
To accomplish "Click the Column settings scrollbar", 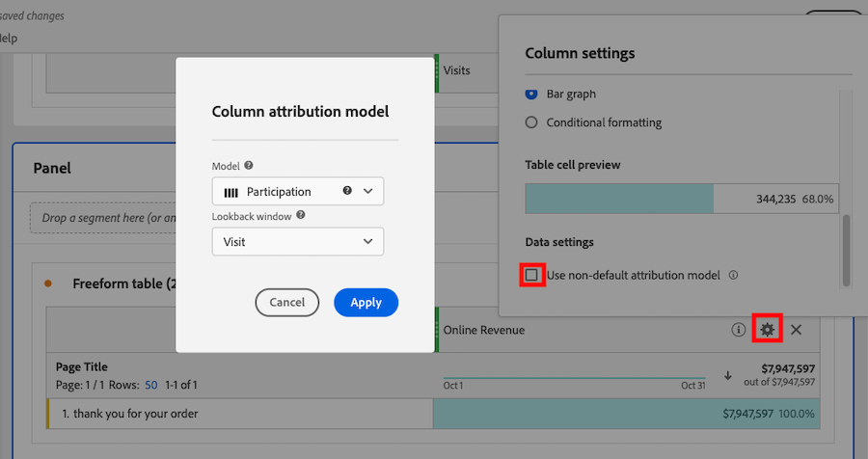I will point(846,251).
